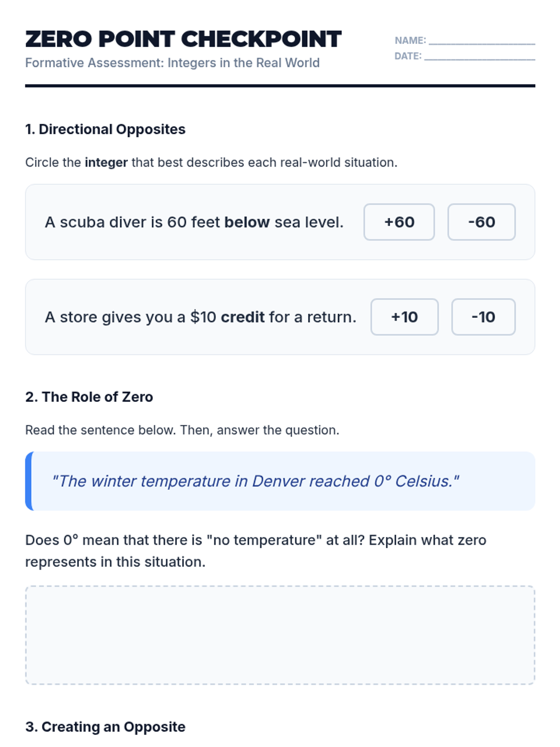Click the blue bar beside the quote
Screen dimensions: 560x747
point(29,481)
